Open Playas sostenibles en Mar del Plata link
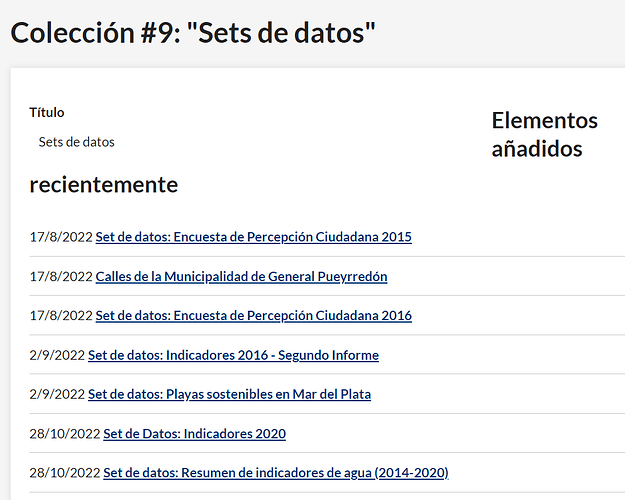The height and width of the screenshot is (500, 625). [229, 394]
